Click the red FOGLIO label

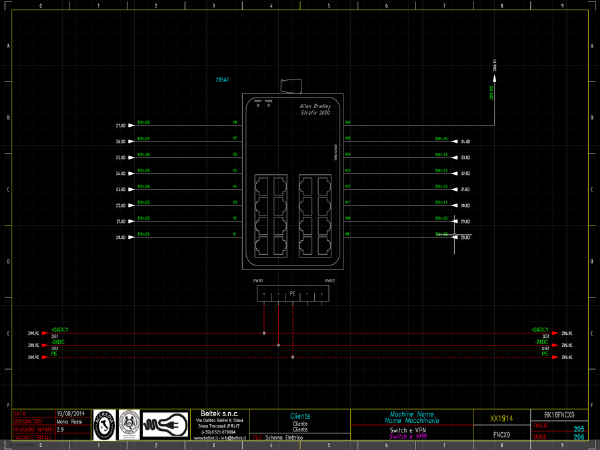point(541,426)
